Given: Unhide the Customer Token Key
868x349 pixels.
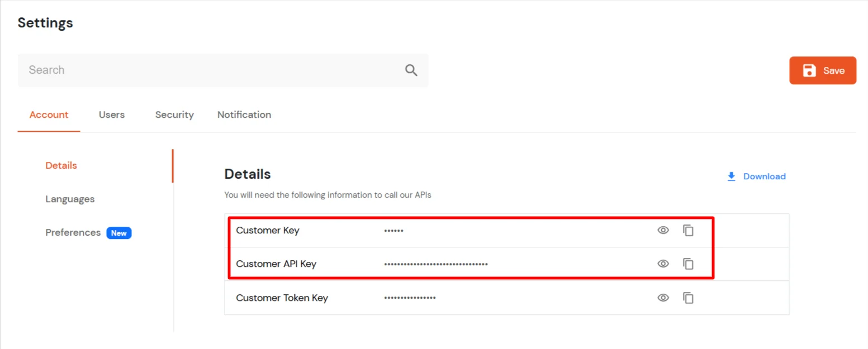Looking at the screenshot, I should tap(663, 298).
